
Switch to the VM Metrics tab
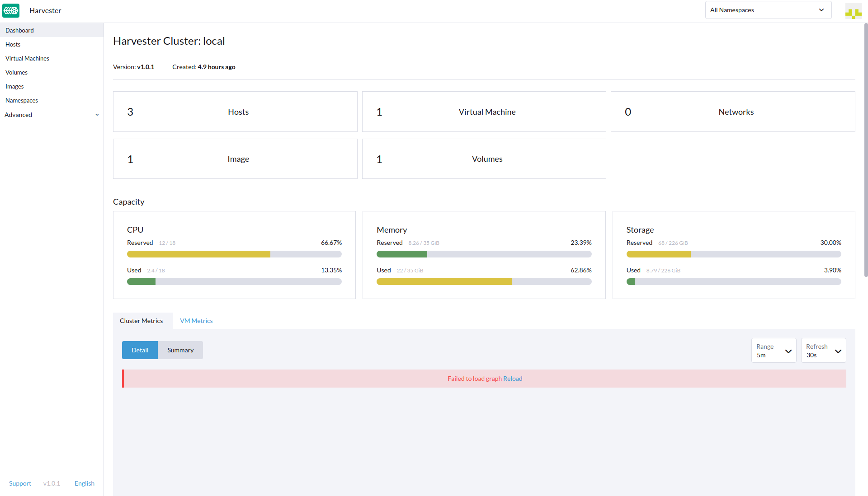[x=196, y=321]
